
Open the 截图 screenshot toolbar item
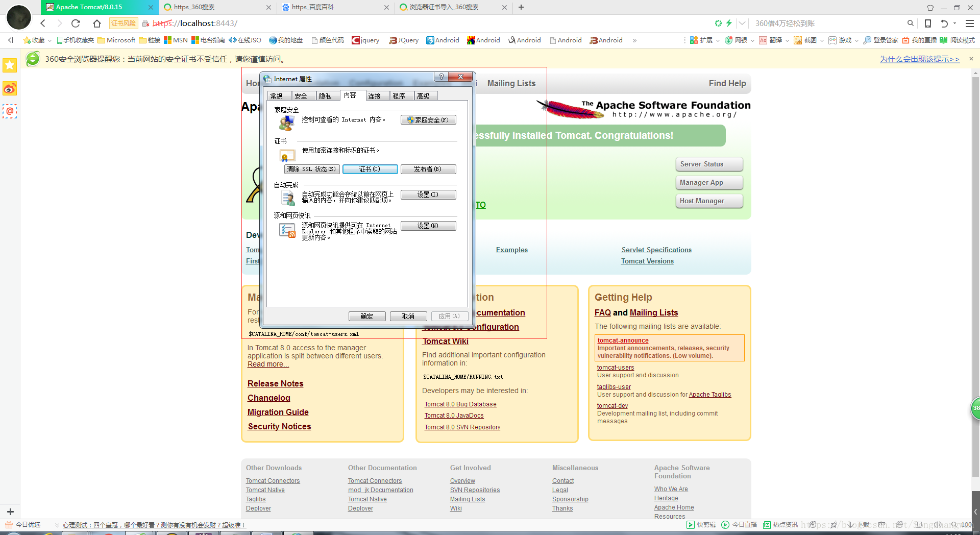pos(805,40)
